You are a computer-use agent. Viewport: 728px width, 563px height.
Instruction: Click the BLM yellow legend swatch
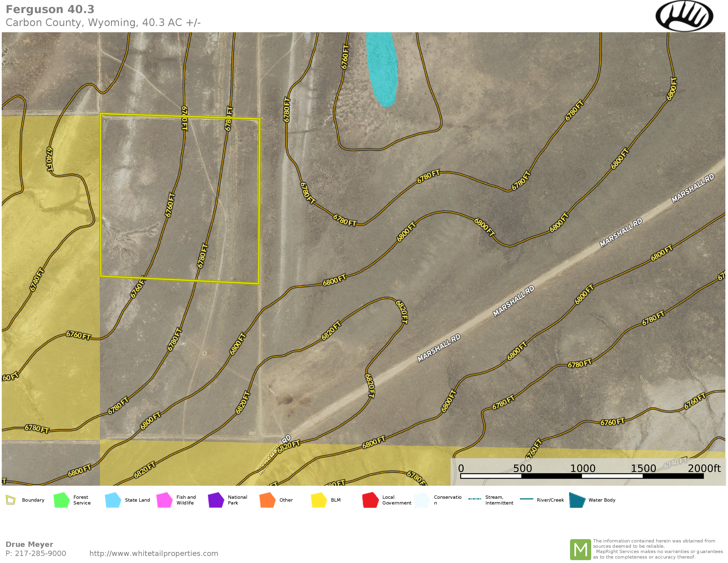(x=319, y=500)
